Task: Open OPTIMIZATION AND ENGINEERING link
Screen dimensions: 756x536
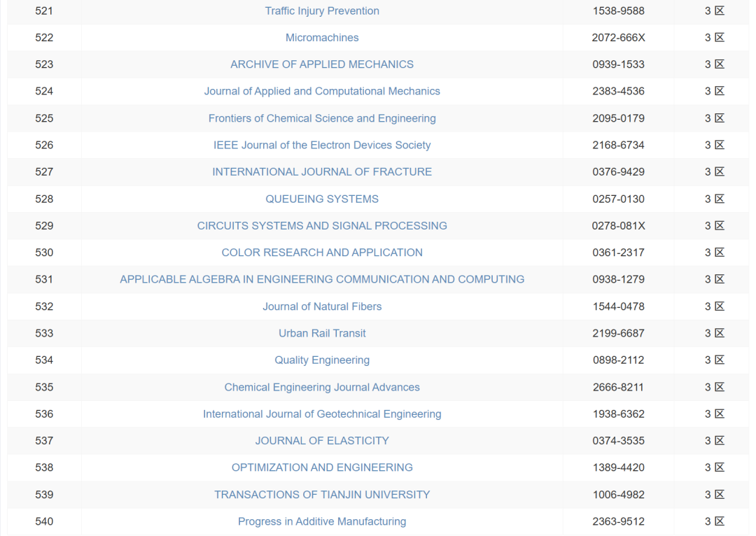Action: [x=322, y=467]
